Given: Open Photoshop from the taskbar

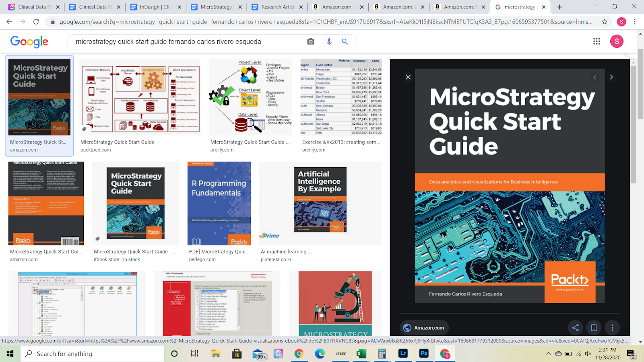Looking at the screenshot, I should click(x=424, y=354).
